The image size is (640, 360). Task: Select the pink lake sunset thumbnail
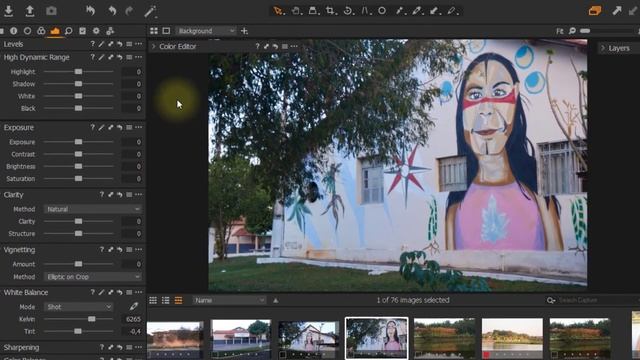pos(512,338)
